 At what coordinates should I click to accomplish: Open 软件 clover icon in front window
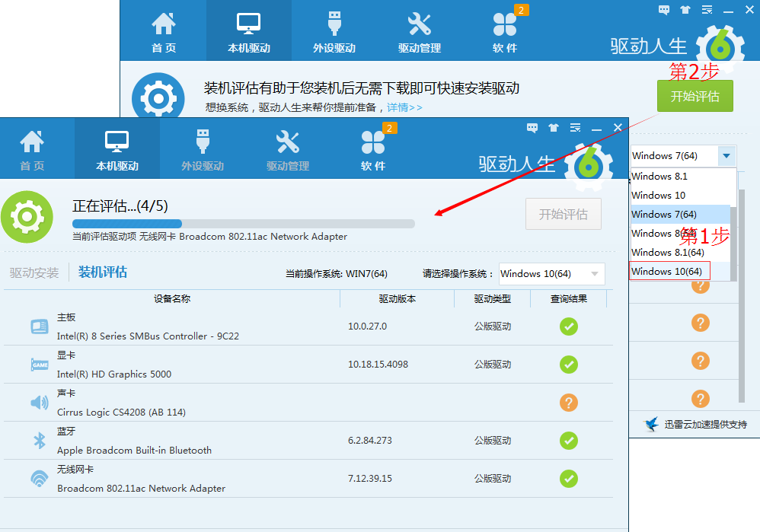[373, 142]
